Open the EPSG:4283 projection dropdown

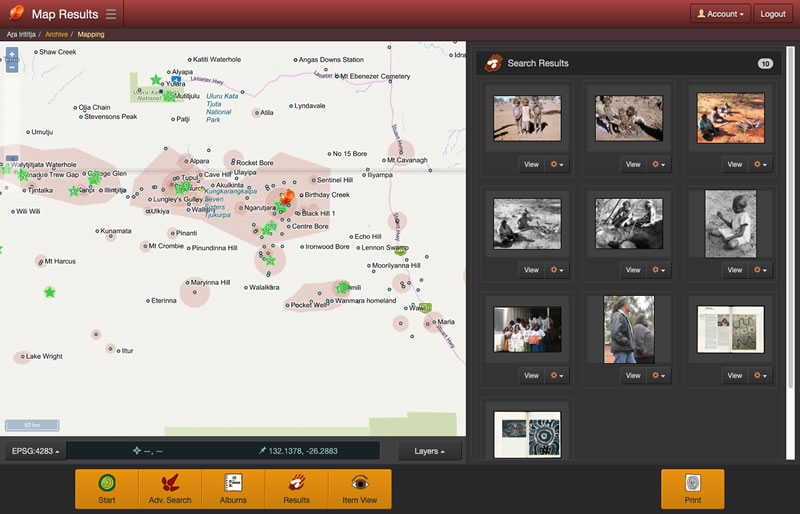point(35,451)
